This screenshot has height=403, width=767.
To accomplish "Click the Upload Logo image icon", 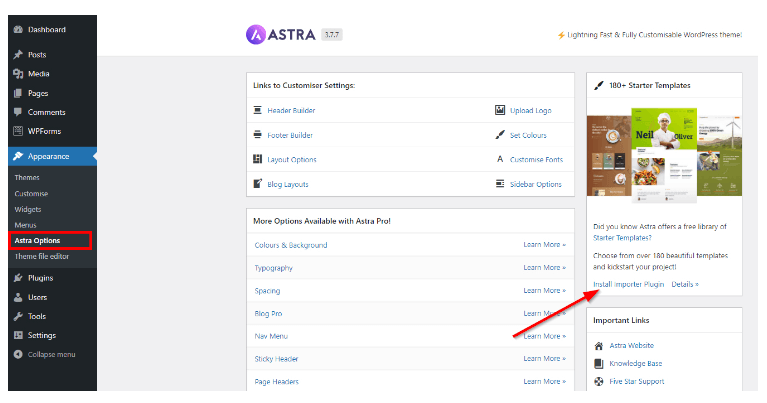I will [500, 110].
